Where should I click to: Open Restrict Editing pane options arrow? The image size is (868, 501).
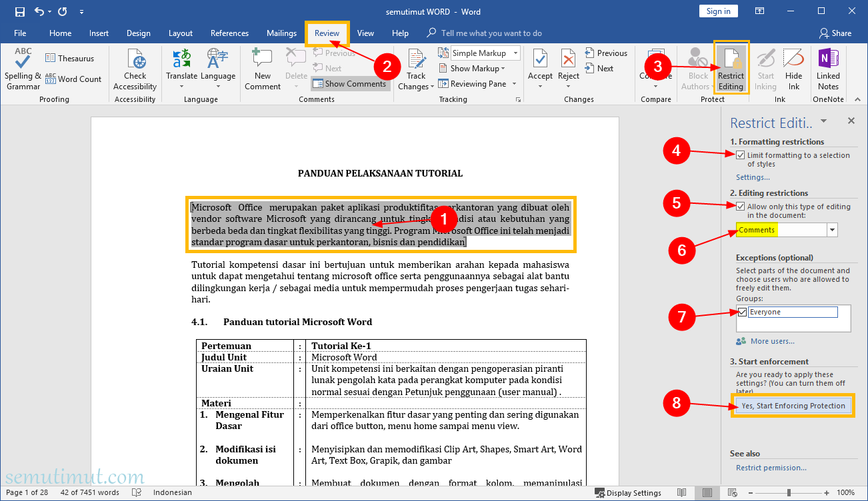823,121
